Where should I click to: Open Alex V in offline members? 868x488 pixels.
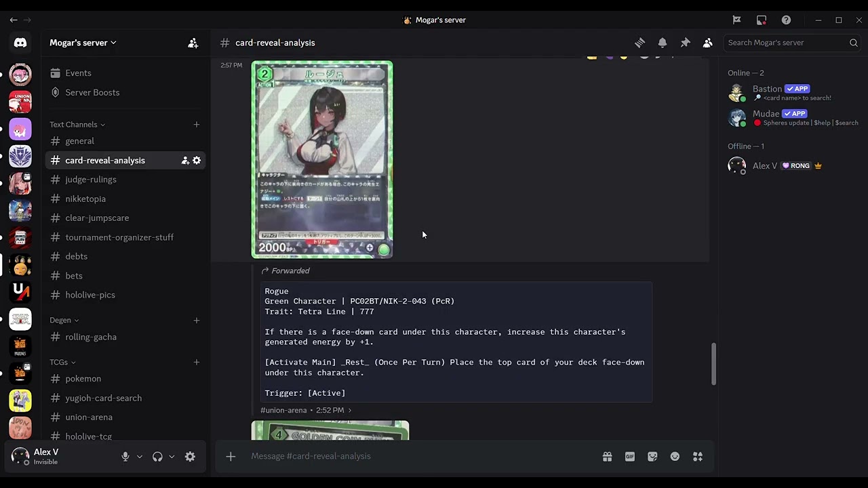tap(793, 165)
